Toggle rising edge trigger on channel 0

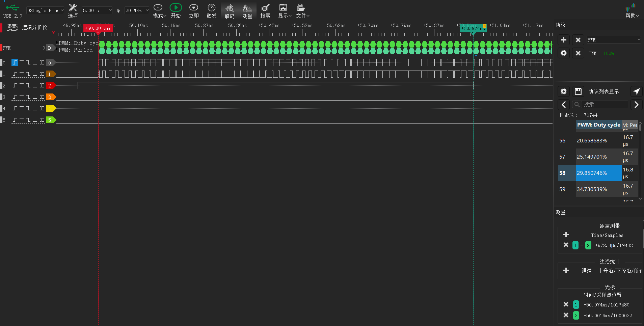point(15,63)
